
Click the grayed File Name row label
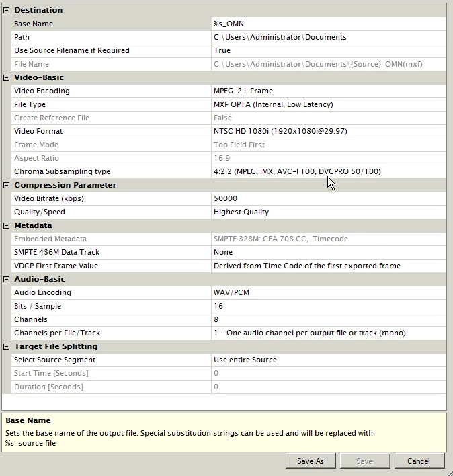click(x=32, y=64)
